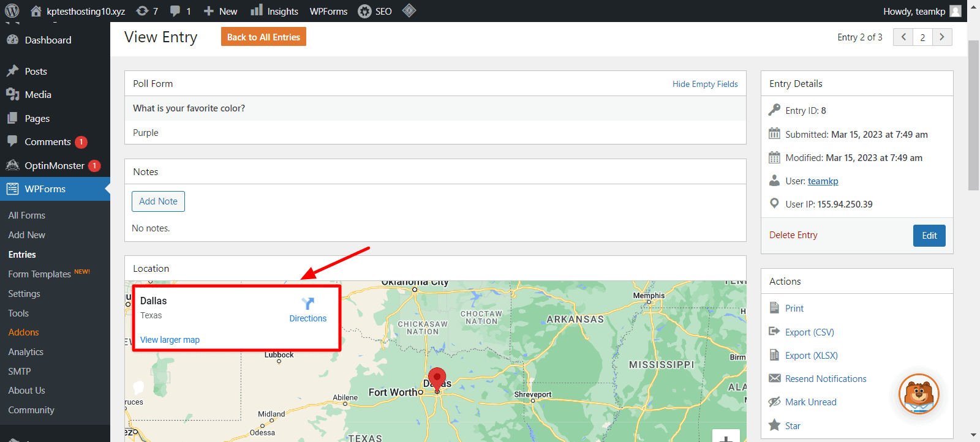
Task: Click the View larger map link
Action: 170,340
